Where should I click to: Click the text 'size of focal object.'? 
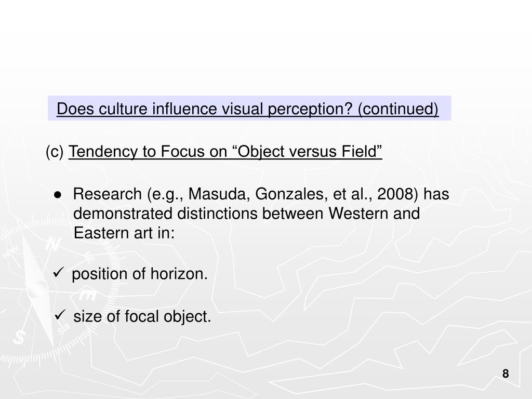click(x=142, y=316)
